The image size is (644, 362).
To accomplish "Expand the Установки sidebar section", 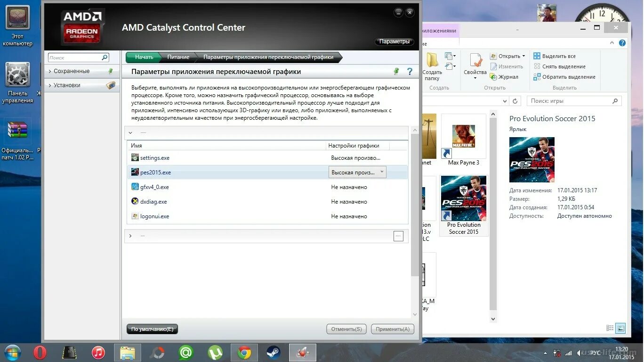I will click(x=50, y=85).
